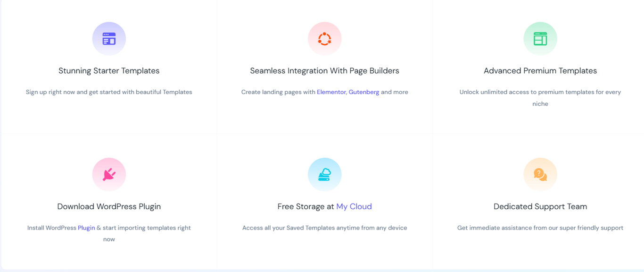Select the Stunning Starter Templates heading

coord(109,71)
